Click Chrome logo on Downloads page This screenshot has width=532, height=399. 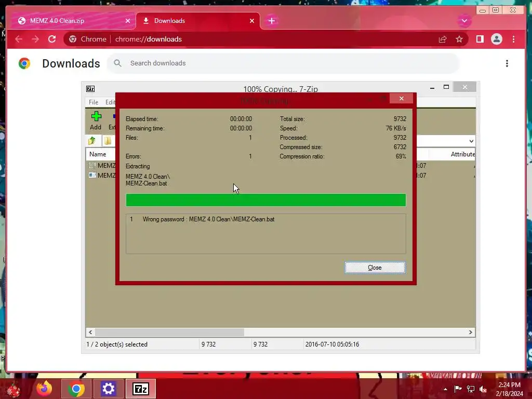[x=24, y=63]
